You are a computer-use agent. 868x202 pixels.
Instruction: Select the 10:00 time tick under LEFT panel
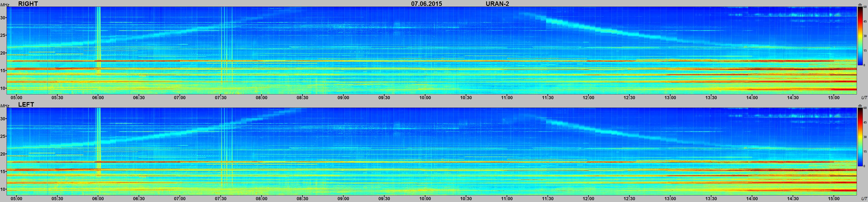[425, 199]
